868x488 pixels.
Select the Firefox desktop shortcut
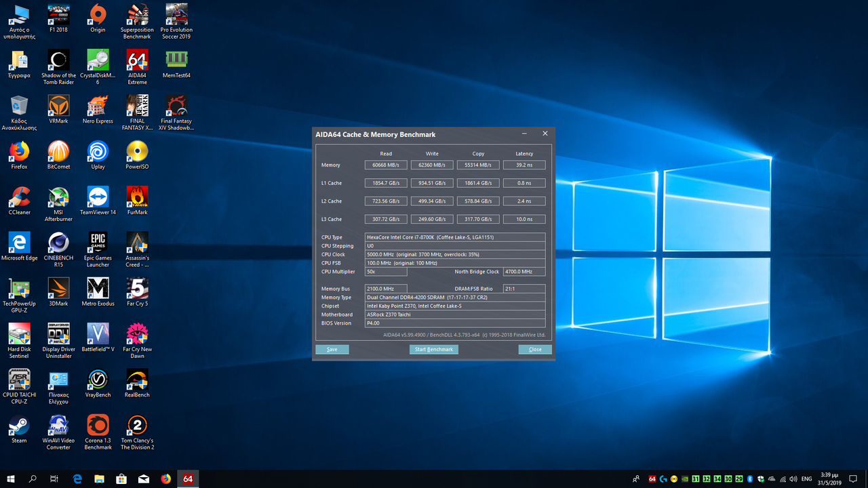19,155
